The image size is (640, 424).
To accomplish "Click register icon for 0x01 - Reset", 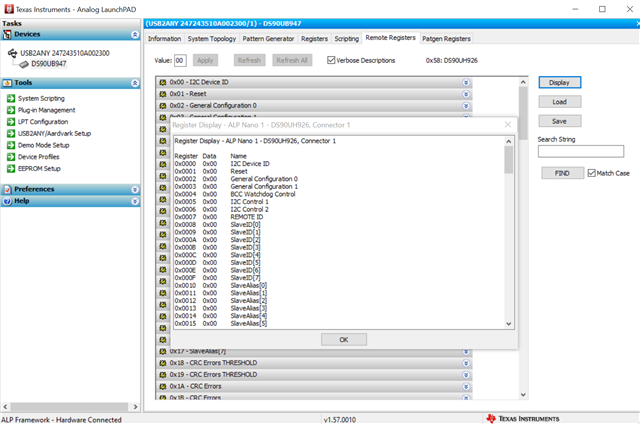I will pyautogui.click(x=163, y=94).
